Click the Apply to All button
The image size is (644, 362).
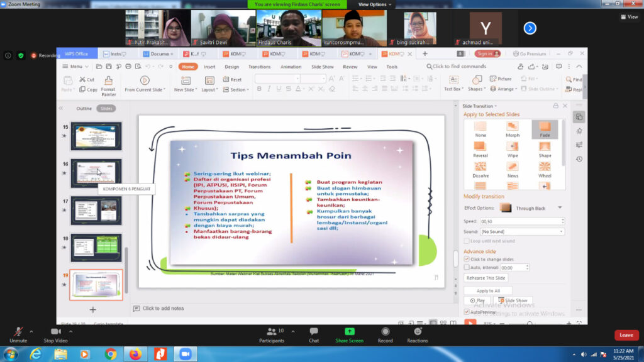[x=488, y=291]
